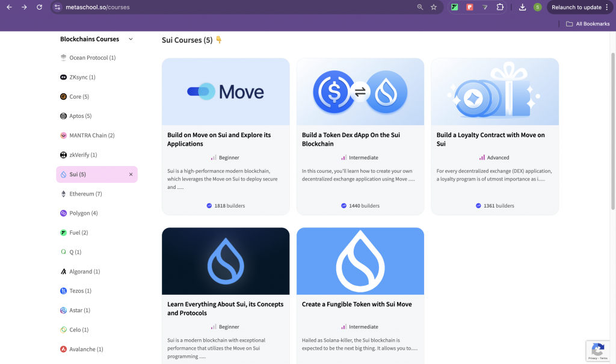Select the Ethereum blockchain icon
This screenshot has height=364, width=616.
63,193
